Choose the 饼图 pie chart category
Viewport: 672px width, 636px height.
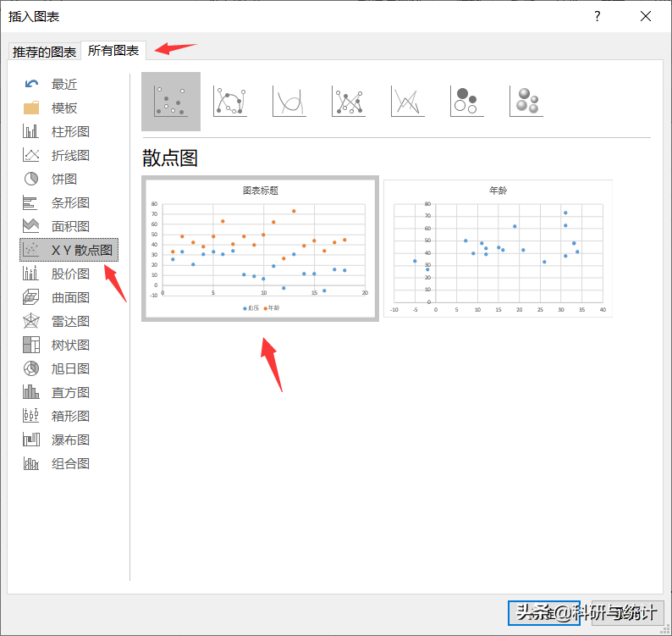69,179
